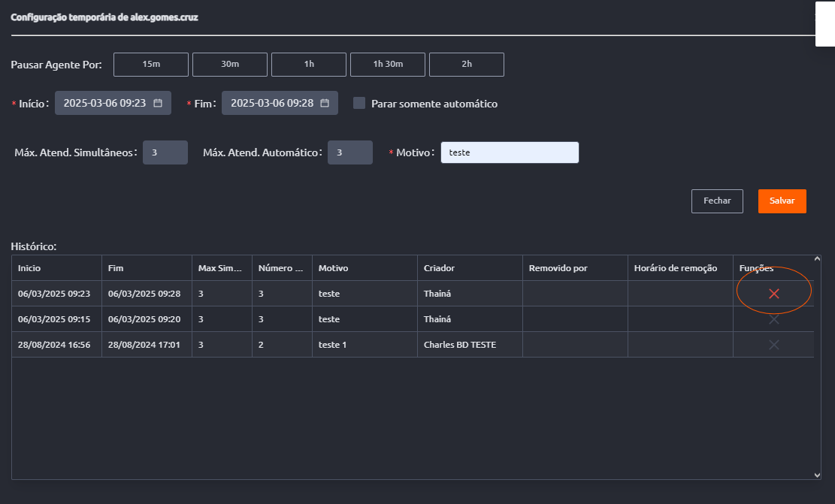This screenshot has width=835, height=504.
Task: Open the calendar icon in the Fim field
Action: point(325,103)
